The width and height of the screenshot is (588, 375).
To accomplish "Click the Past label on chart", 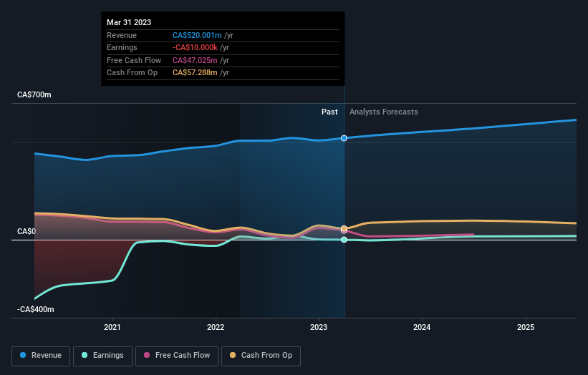I will point(329,112).
